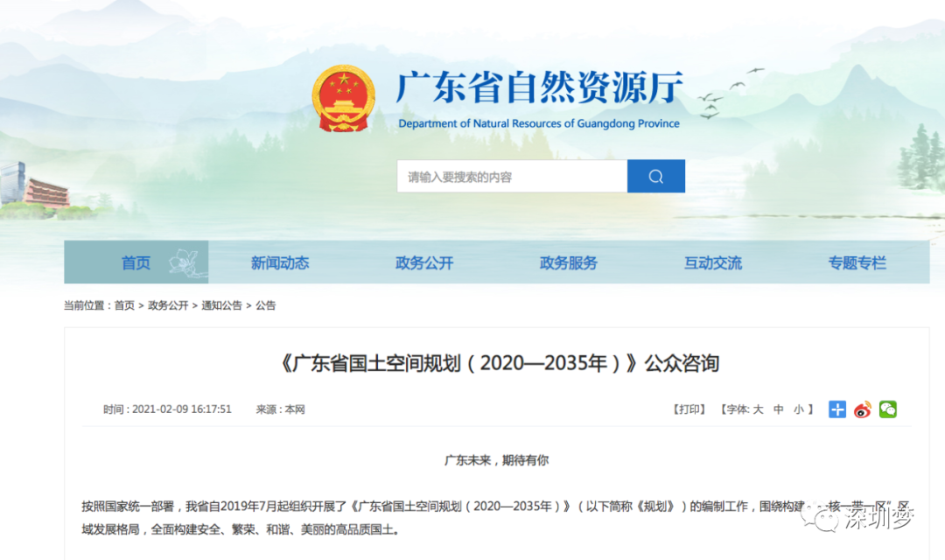Open the 首页 navigation tab
945x560 pixels.
[x=136, y=262]
